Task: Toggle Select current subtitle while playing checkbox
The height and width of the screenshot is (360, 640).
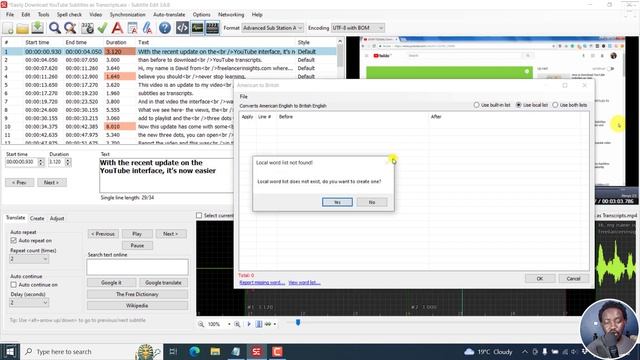Action: click(199, 215)
